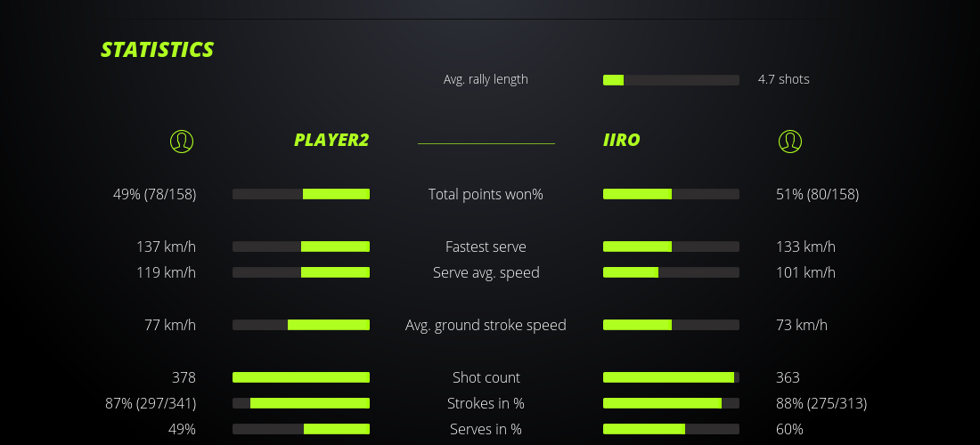Select the Fastest serve label
980x445 pixels.
click(486, 247)
